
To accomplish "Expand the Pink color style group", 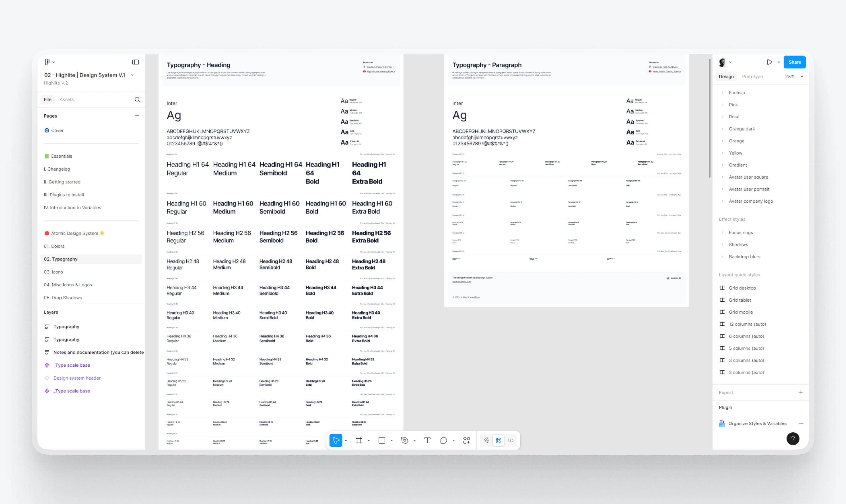I will coord(723,105).
